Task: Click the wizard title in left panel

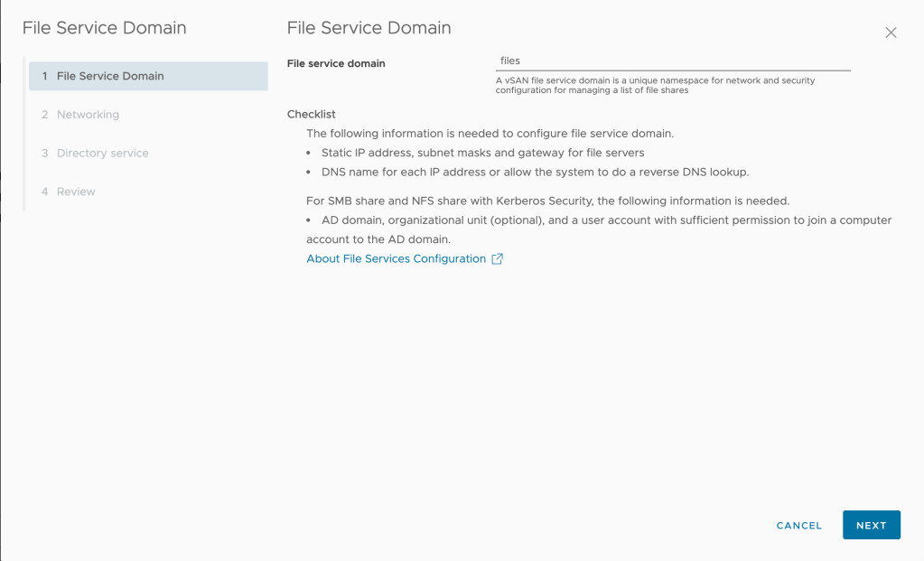Action: 104,28
